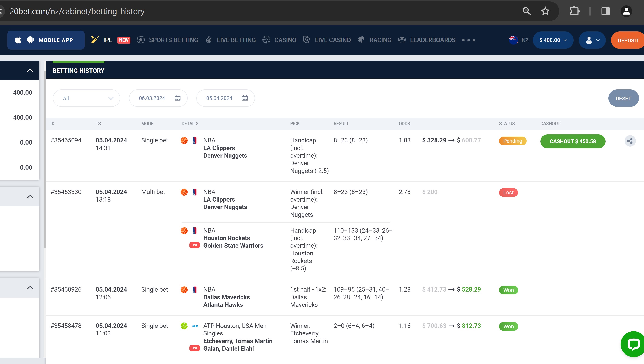Viewport: 644px width, 364px height.
Task: Click the tennis ball icon on bet #35458478
Action: tap(184, 326)
